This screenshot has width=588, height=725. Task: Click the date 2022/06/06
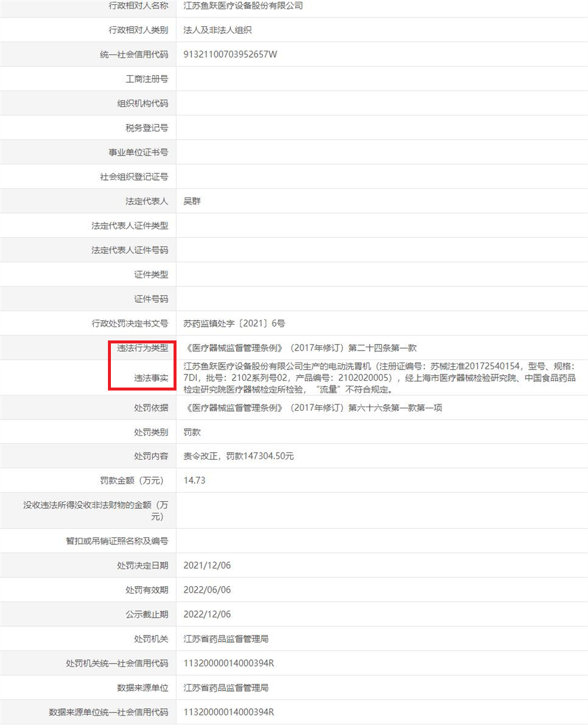coord(207,590)
